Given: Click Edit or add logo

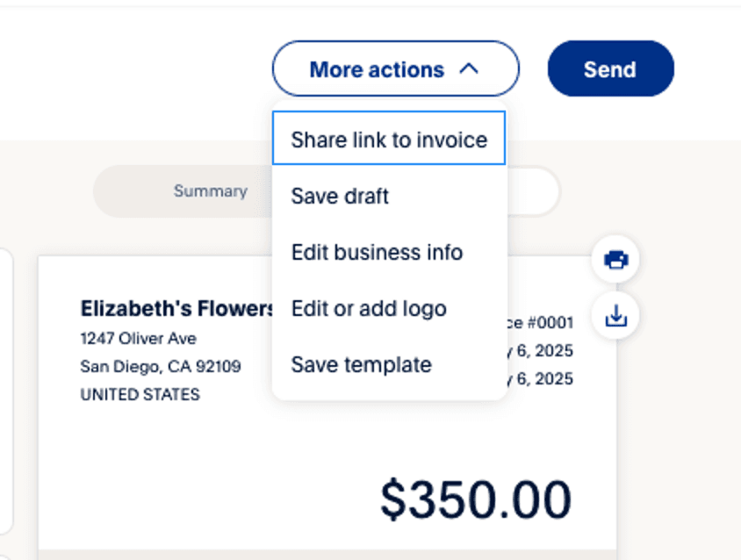Looking at the screenshot, I should [367, 308].
